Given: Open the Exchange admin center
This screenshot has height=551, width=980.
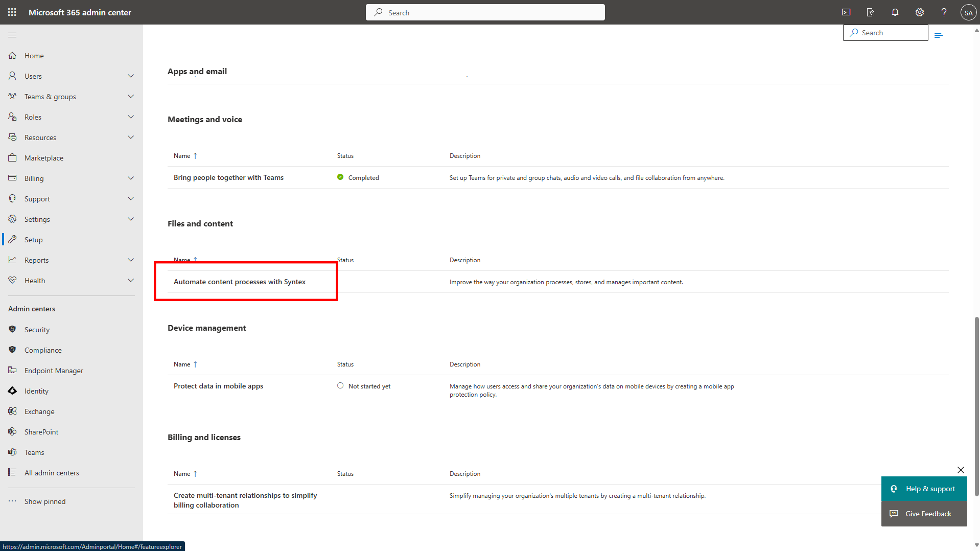Looking at the screenshot, I should (39, 411).
